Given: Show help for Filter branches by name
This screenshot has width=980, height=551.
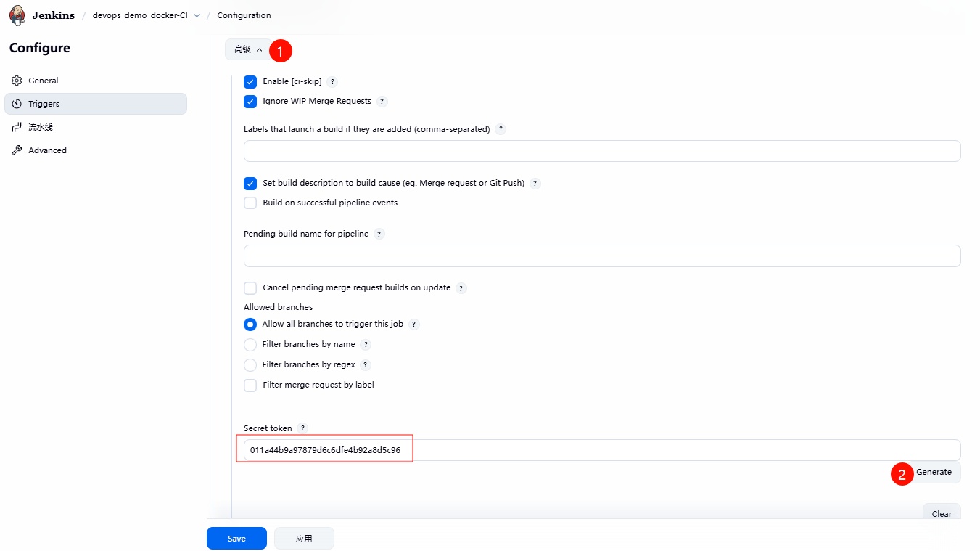Looking at the screenshot, I should [366, 345].
